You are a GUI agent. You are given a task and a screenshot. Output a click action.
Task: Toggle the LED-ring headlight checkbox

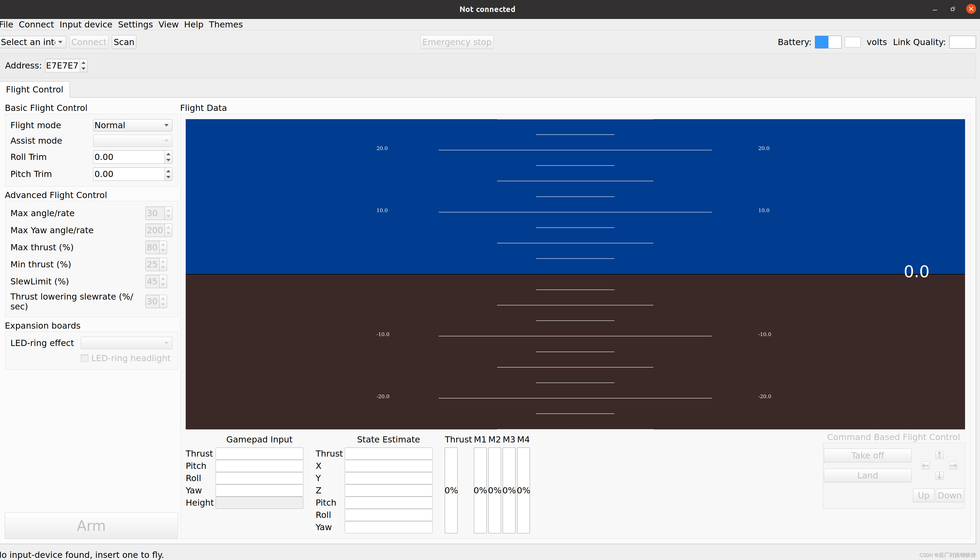85,358
